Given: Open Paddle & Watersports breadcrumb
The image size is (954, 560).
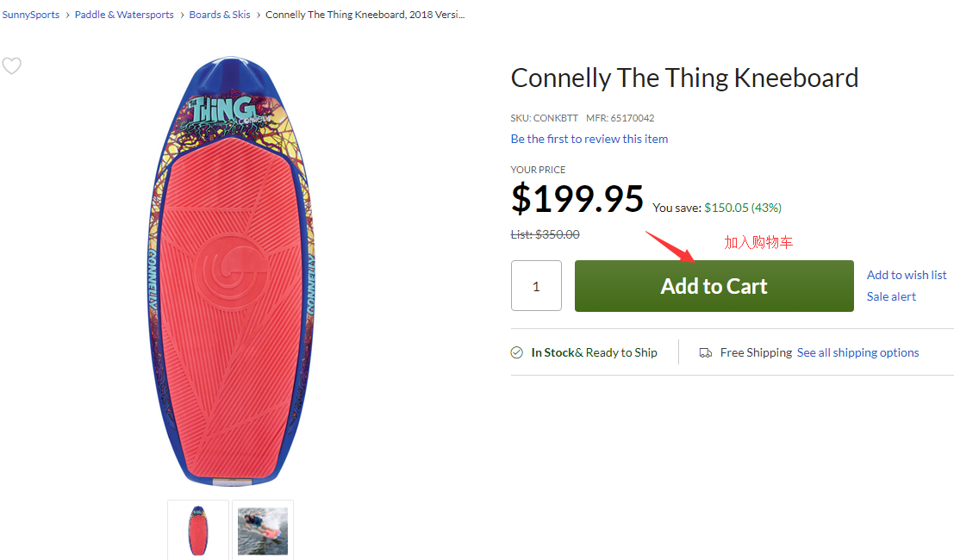Looking at the screenshot, I should 124,15.
